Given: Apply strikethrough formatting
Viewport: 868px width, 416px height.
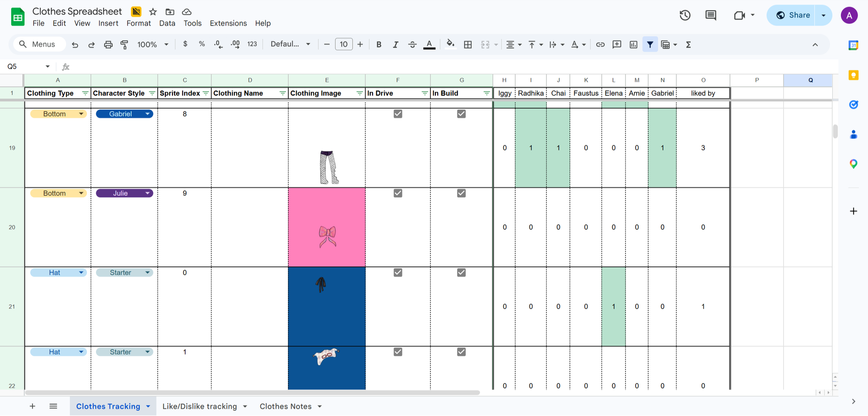Looking at the screenshot, I should pyautogui.click(x=412, y=44).
